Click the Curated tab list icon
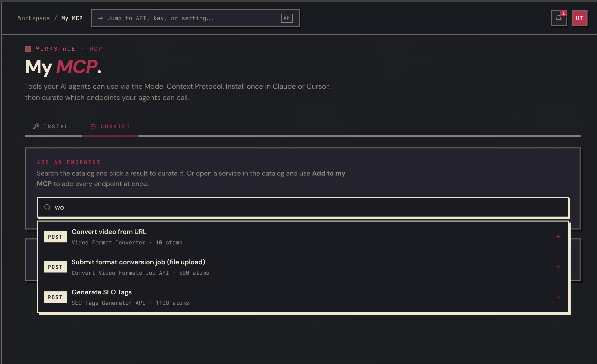Image resolution: width=597 pixels, height=364 pixels. pyautogui.click(x=93, y=126)
